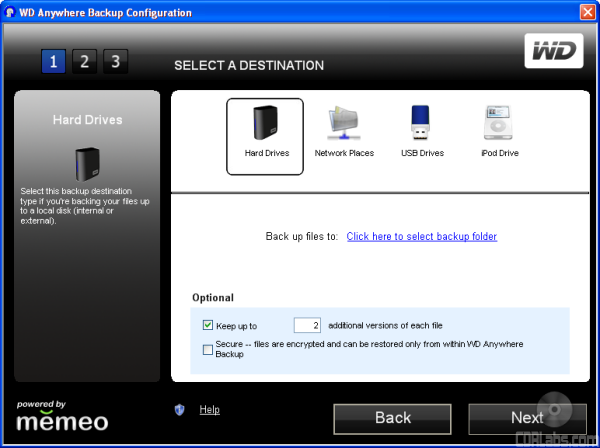Uncheck the Keep up to versions checkbox
Screen dimensions: 600x448
click(x=208, y=325)
